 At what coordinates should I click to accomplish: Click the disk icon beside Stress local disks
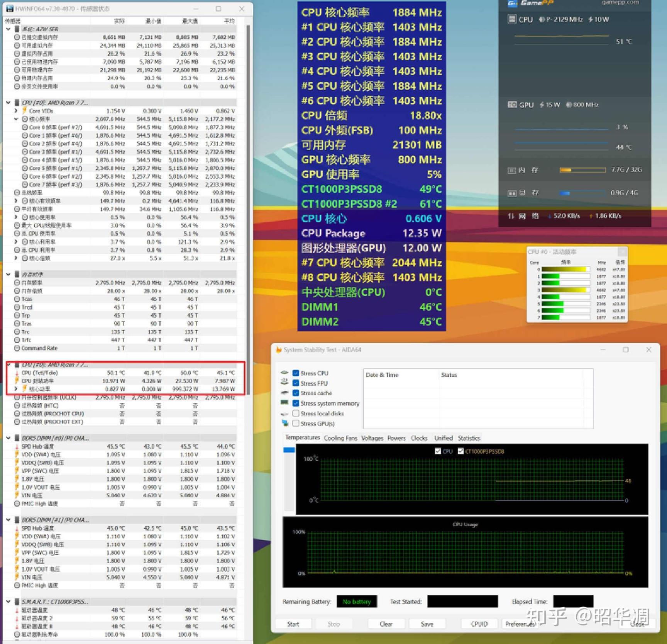[x=284, y=414]
